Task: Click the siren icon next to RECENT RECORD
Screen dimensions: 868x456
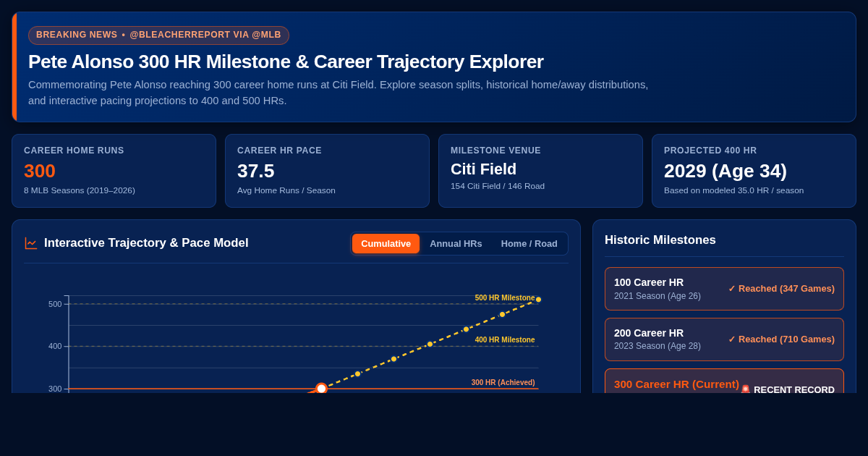Action: click(746, 389)
